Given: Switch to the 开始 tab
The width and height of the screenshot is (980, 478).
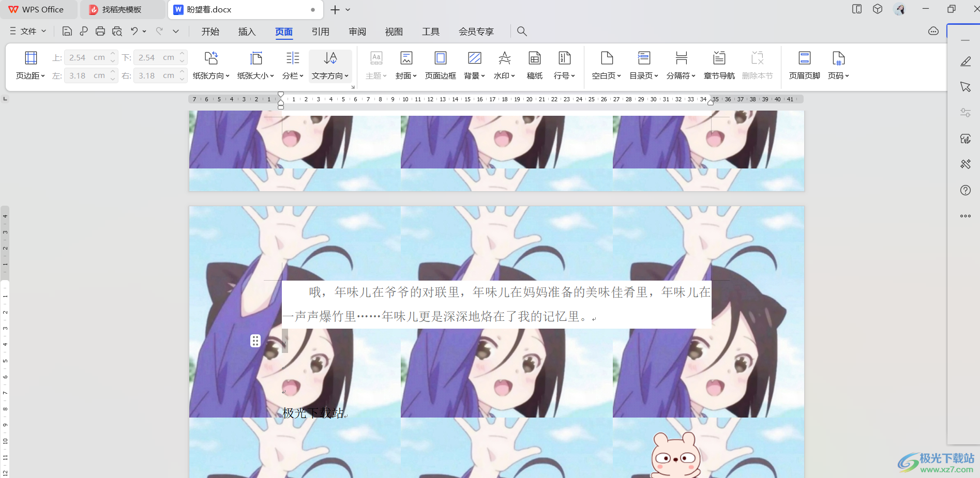Looking at the screenshot, I should [210, 32].
